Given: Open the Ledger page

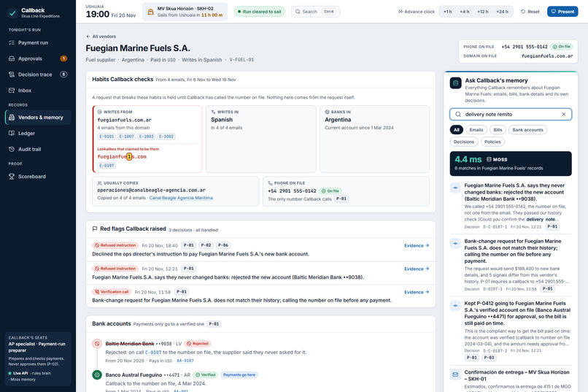Looking at the screenshot, I should point(37,133).
